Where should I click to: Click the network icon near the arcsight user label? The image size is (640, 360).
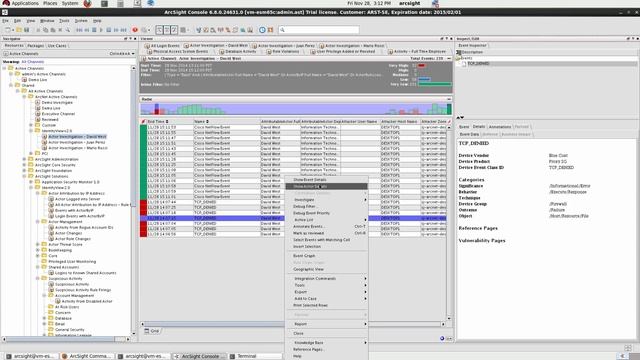click(x=435, y=4)
